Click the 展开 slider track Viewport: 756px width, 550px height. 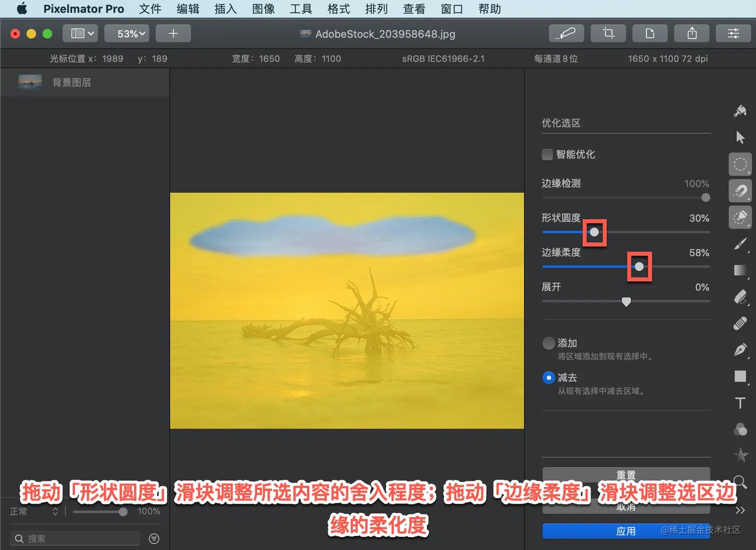pos(626,301)
